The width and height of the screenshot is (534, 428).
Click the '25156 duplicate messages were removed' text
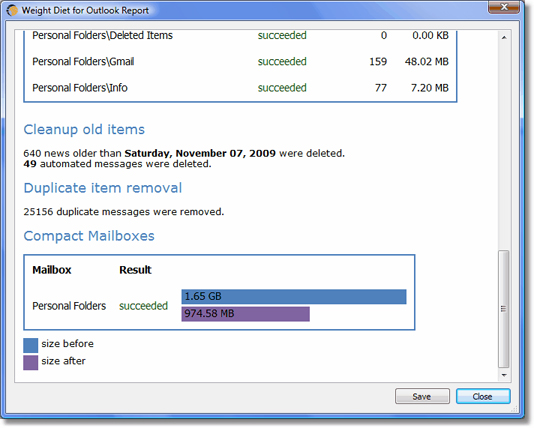[124, 212]
